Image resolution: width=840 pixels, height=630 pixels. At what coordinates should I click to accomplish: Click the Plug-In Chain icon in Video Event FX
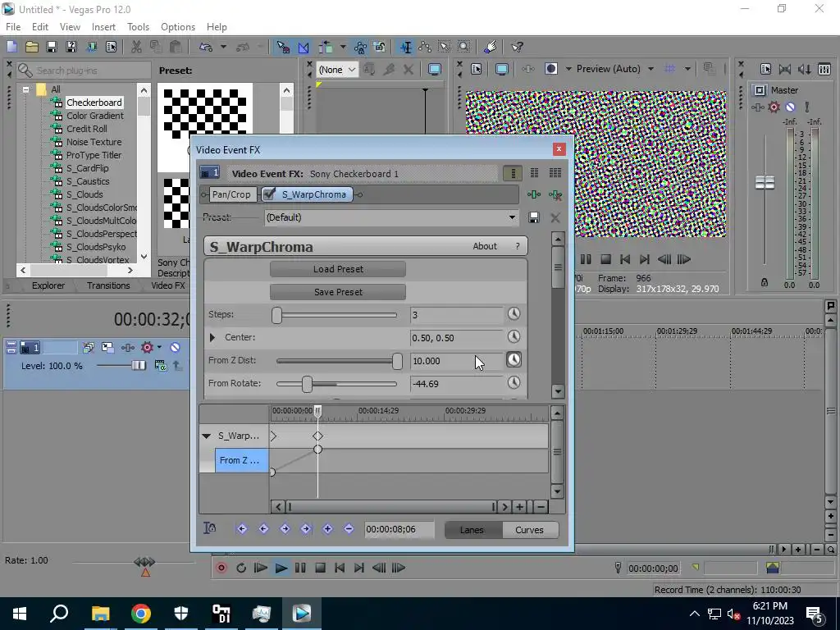[534, 194]
